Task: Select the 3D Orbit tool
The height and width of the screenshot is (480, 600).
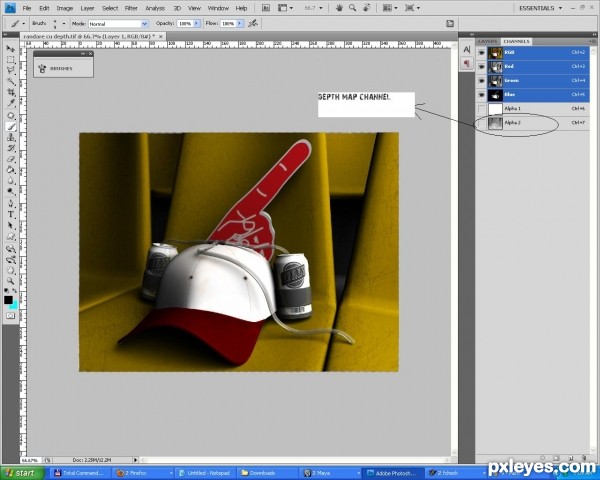Action: tap(11, 260)
